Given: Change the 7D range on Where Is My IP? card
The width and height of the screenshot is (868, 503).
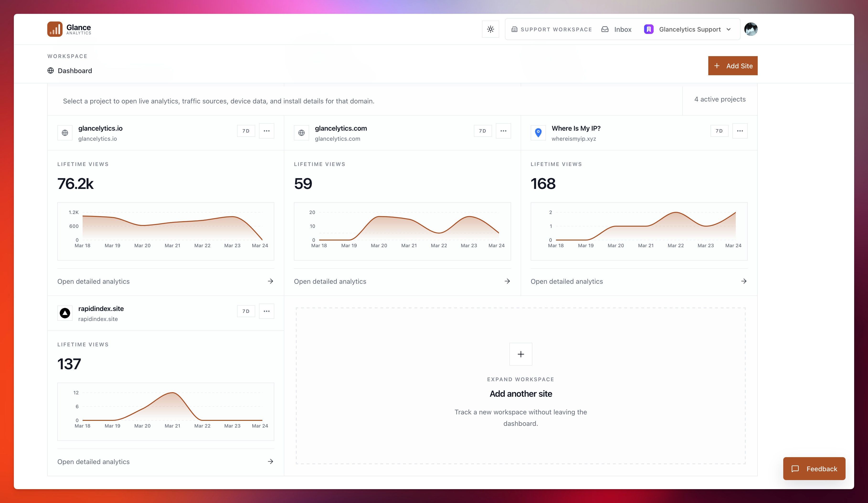Looking at the screenshot, I should pos(719,131).
